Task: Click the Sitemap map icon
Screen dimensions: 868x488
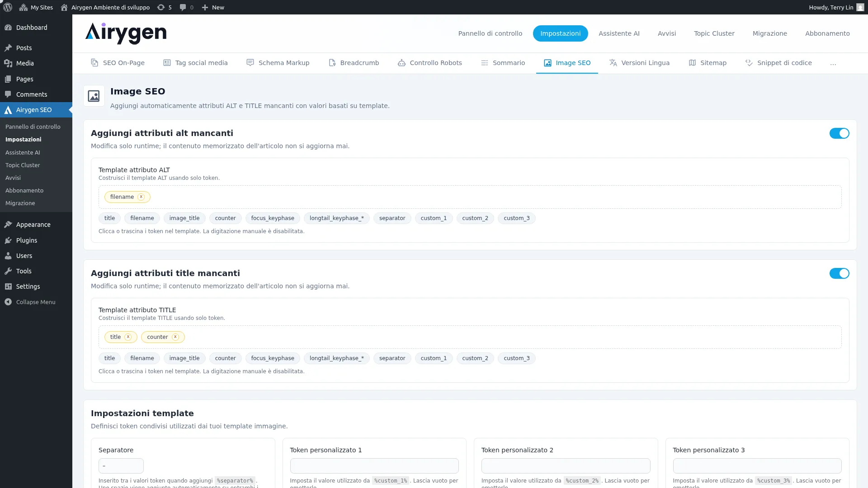Action: pyautogui.click(x=692, y=63)
